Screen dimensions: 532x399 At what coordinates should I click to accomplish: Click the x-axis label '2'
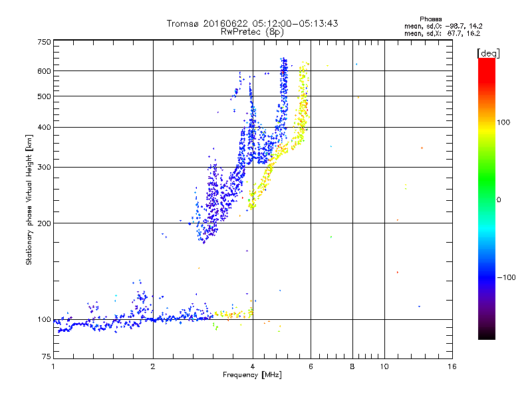pyautogui.click(x=153, y=366)
